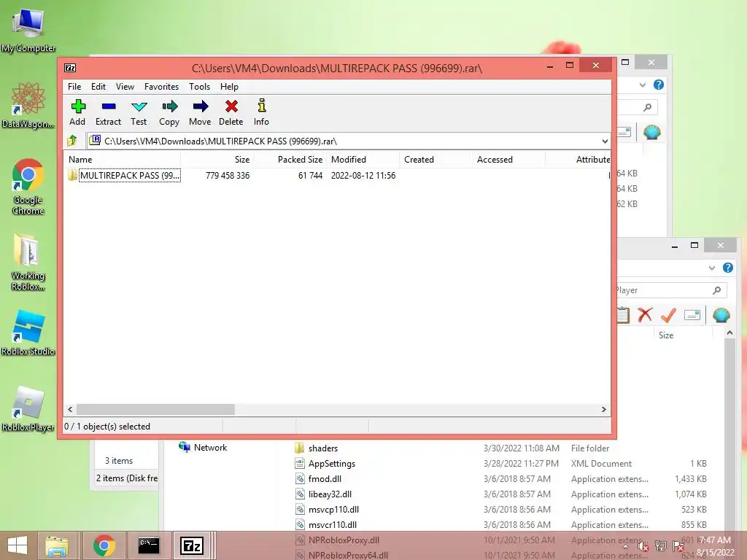The width and height of the screenshot is (747, 560).
Task: Click the Add toolbar button in 7-Zip
Action: 77,113
